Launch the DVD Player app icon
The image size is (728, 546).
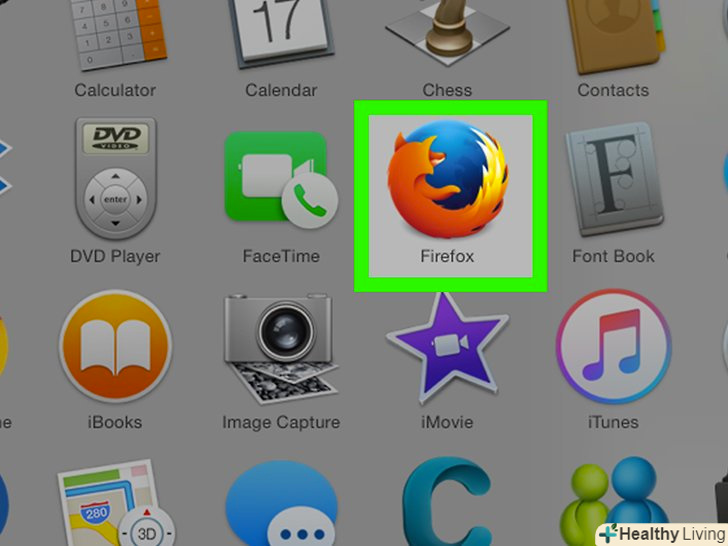116,179
